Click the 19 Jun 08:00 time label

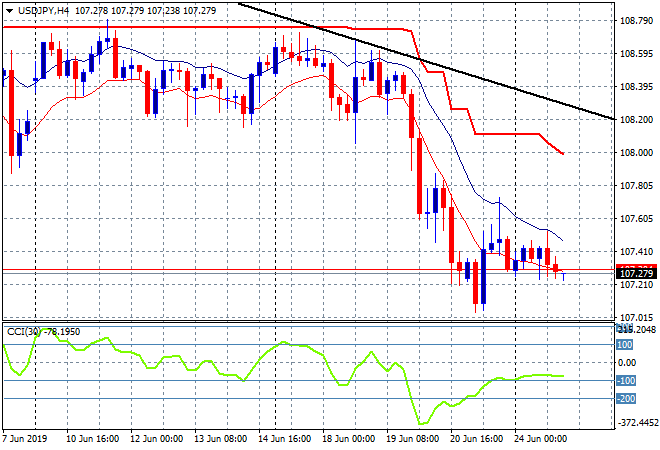(412, 439)
